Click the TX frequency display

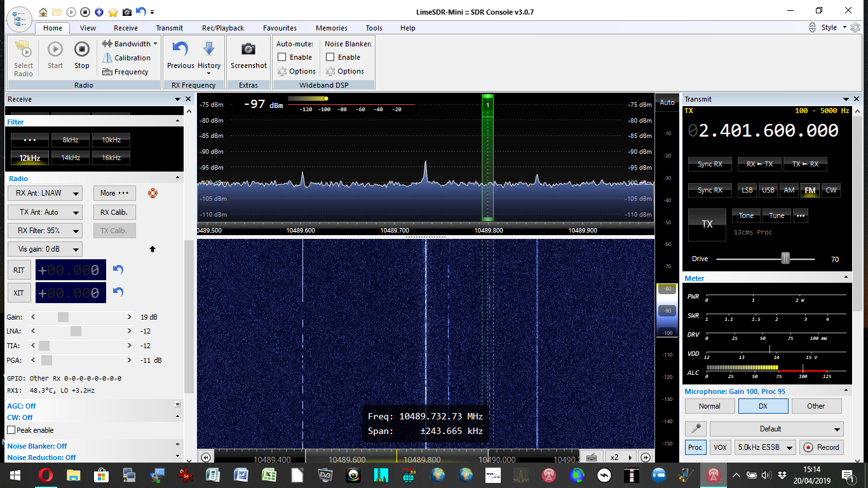[763, 131]
